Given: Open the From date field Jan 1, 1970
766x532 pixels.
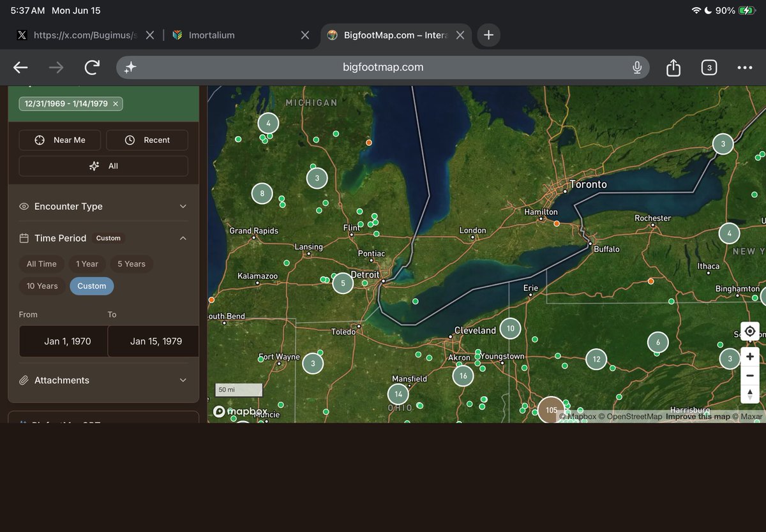Looking at the screenshot, I should 63,341.
